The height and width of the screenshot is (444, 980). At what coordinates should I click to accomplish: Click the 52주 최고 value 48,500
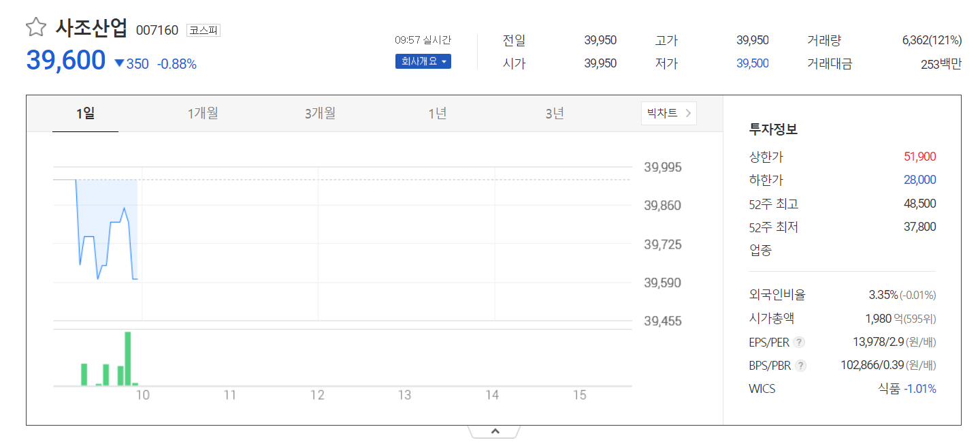pyautogui.click(x=920, y=204)
